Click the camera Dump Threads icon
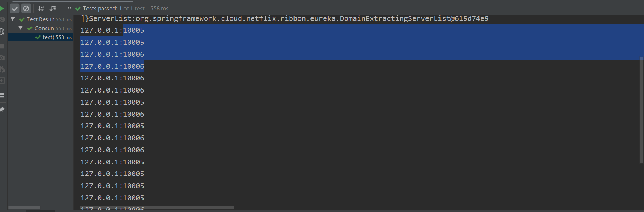 pyautogui.click(x=2, y=57)
